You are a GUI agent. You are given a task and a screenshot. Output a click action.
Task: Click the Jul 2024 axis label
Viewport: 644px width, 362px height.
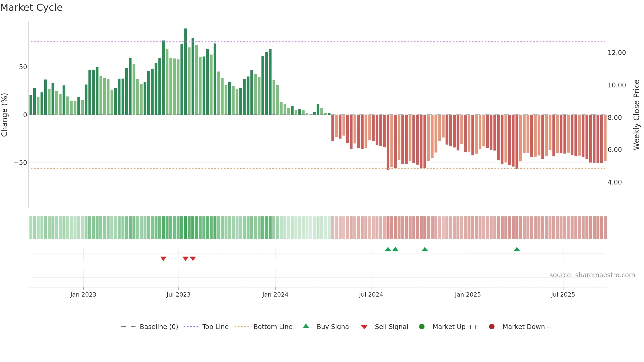(371, 294)
